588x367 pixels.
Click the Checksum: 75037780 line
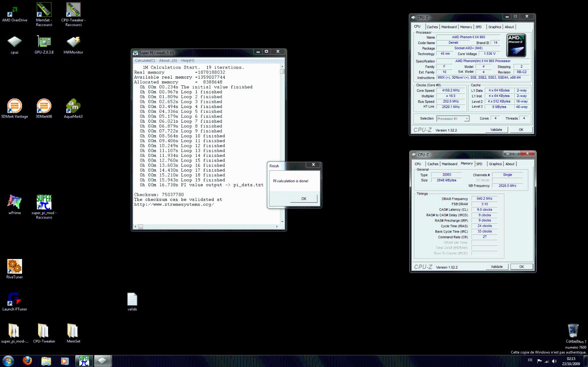pyautogui.click(x=159, y=195)
